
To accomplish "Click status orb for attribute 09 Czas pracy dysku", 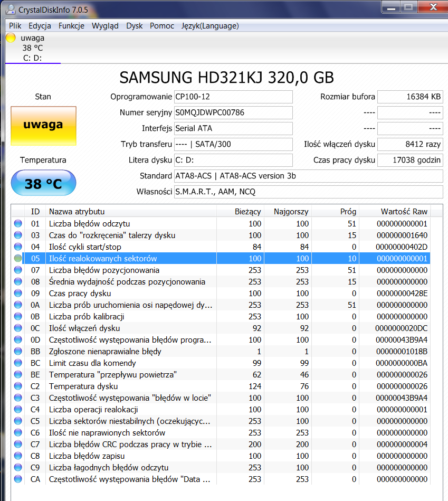I will tap(18, 293).
